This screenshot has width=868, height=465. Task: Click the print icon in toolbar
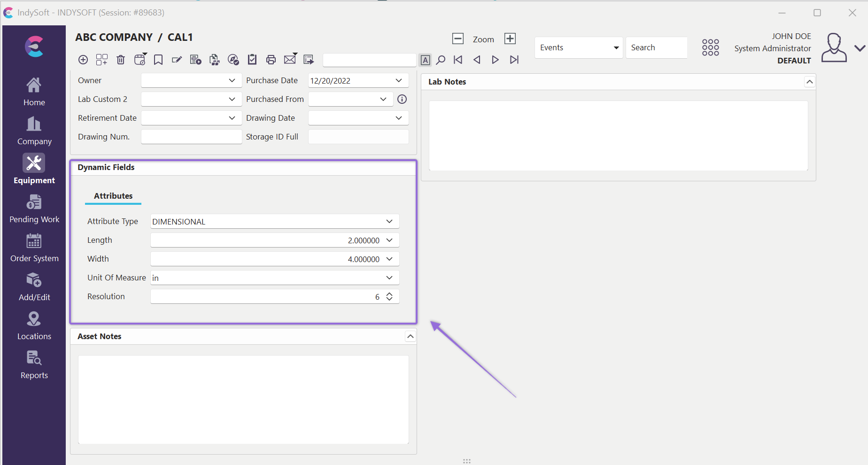(x=271, y=60)
